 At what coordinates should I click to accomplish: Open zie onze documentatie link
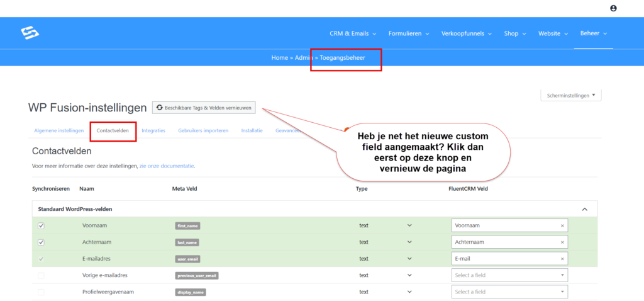coord(167,166)
